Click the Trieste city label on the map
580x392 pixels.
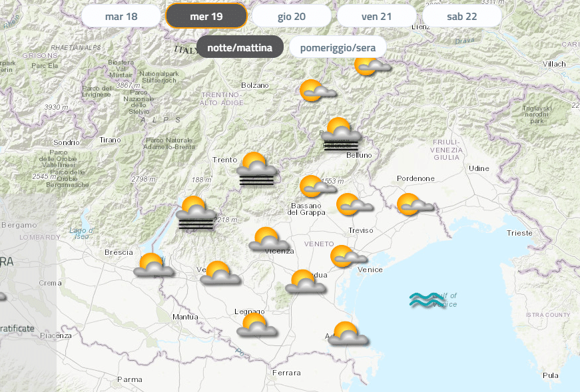519,233
